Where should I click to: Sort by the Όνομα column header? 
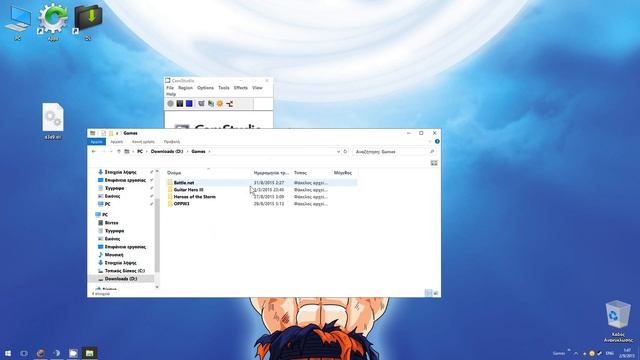pyautogui.click(x=174, y=173)
